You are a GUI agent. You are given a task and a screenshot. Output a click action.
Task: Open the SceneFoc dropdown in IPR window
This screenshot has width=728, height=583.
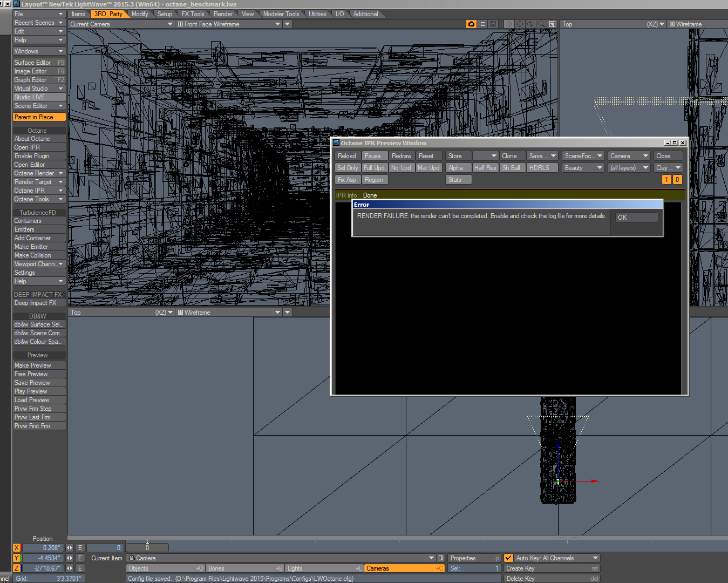coord(583,156)
